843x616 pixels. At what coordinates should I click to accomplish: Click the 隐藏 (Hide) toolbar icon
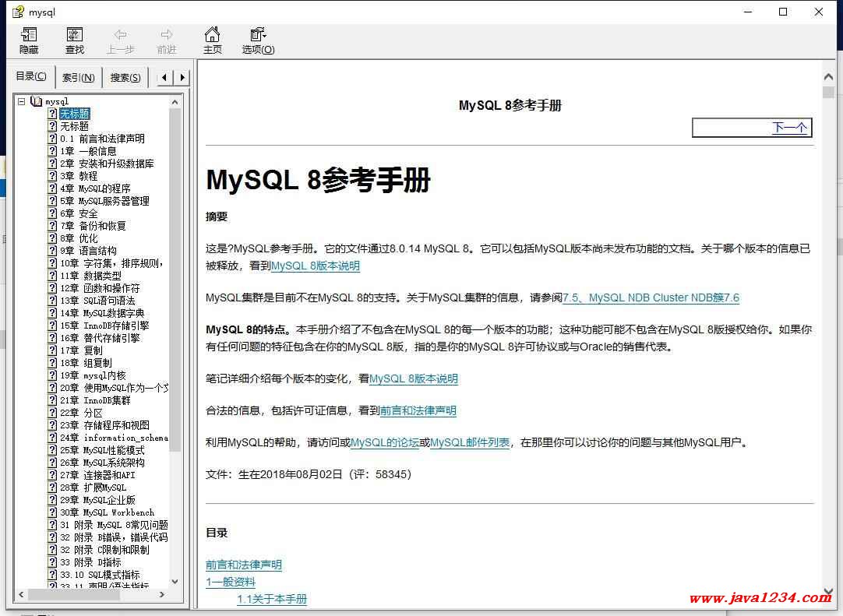point(29,35)
